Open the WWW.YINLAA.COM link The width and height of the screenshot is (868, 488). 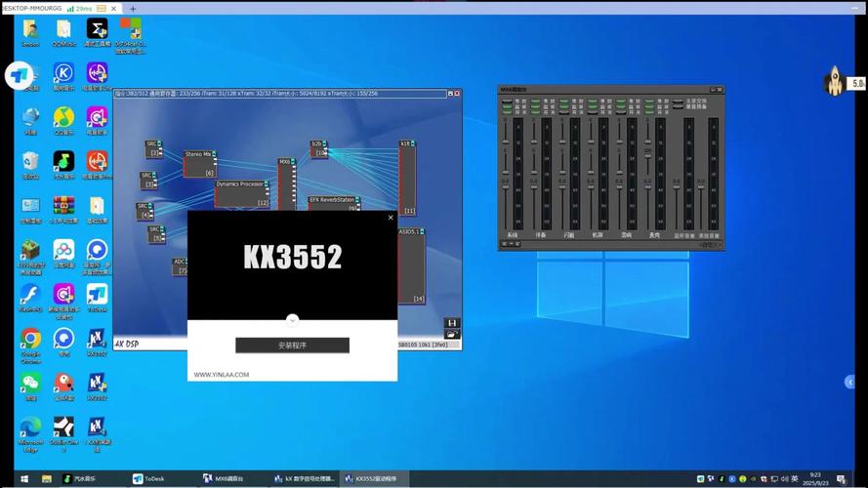point(222,375)
